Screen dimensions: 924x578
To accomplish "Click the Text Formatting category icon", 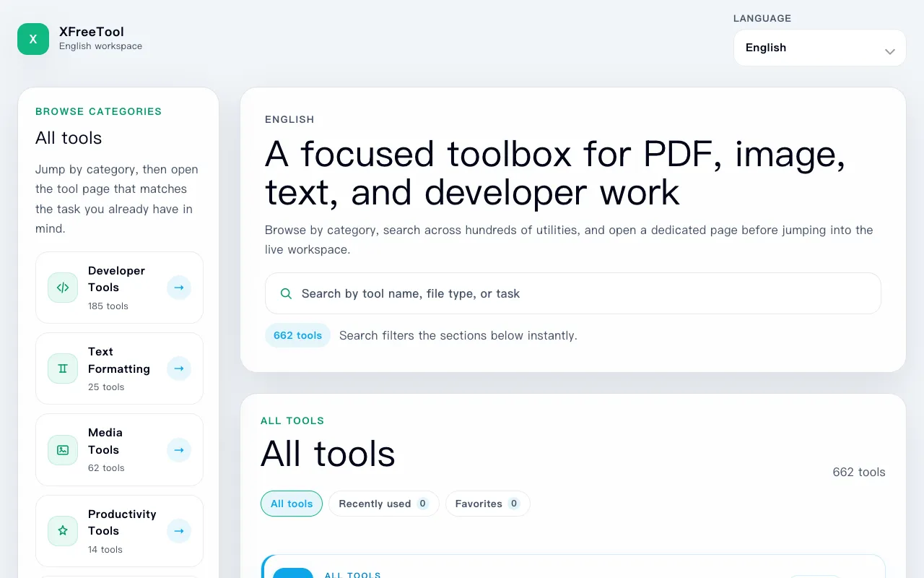I will click(x=63, y=368).
